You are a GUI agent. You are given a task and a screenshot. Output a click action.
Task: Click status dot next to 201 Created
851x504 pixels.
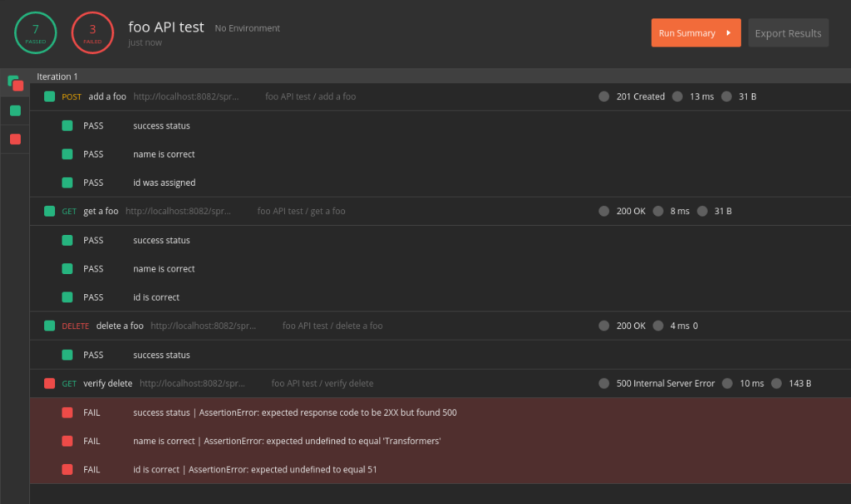(x=604, y=96)
